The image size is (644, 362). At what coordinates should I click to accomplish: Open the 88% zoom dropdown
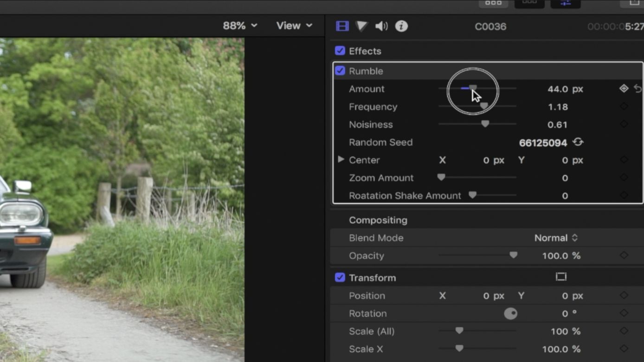tap(240, 26)
